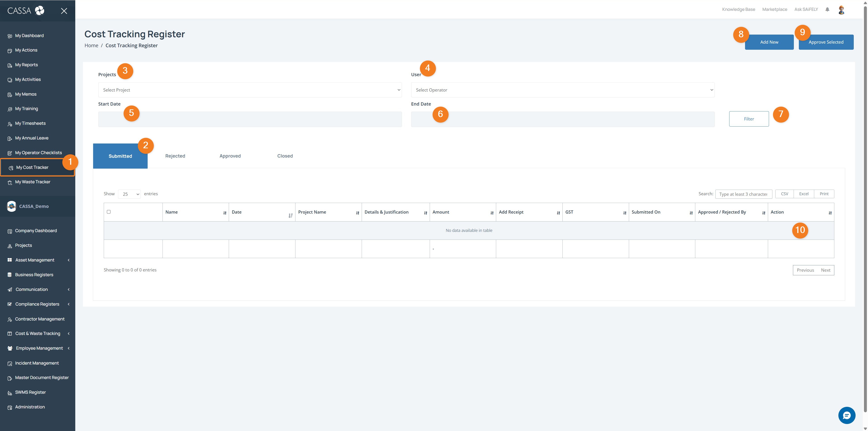Image resolution: width=868 pixels, height=431 pixels.
Task: Tick the select-all checkbox in the table header
Action: coord(108,212)
